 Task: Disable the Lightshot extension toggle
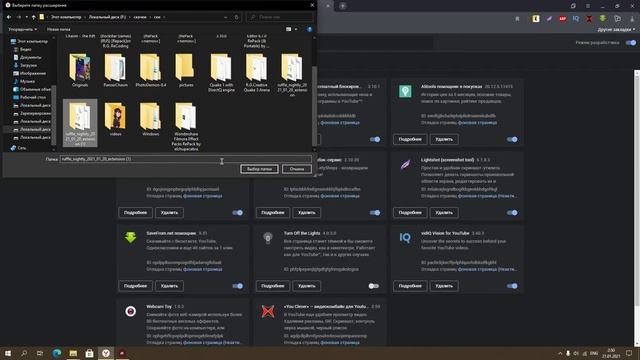(x=512, y=213)
